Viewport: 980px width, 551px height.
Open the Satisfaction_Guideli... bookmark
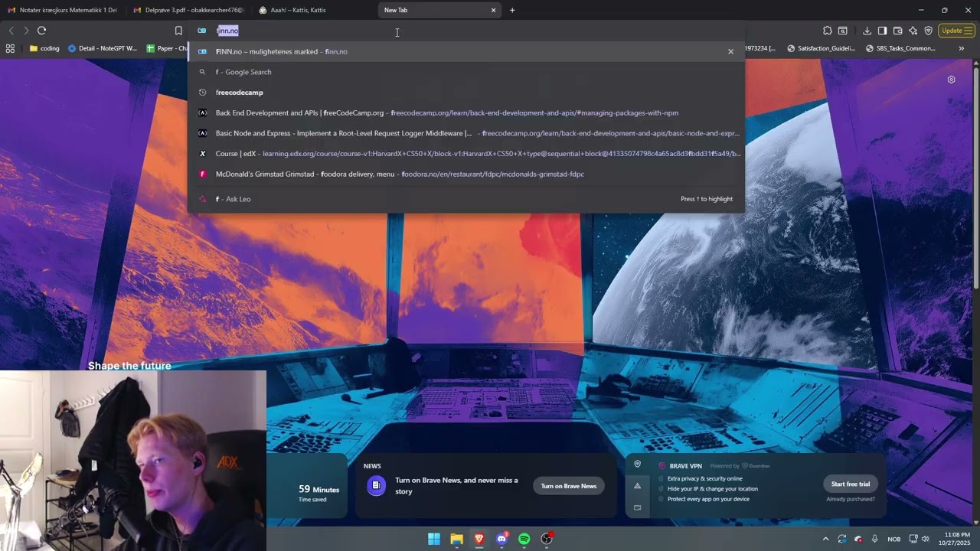pyautogui.click(x=820, y=48)
